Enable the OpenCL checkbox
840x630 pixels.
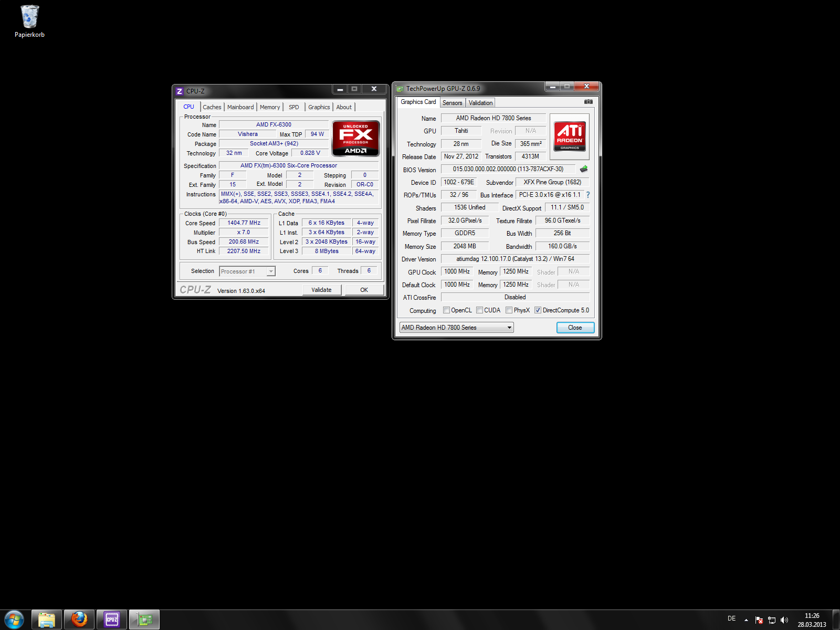click(x=446, y=310)
